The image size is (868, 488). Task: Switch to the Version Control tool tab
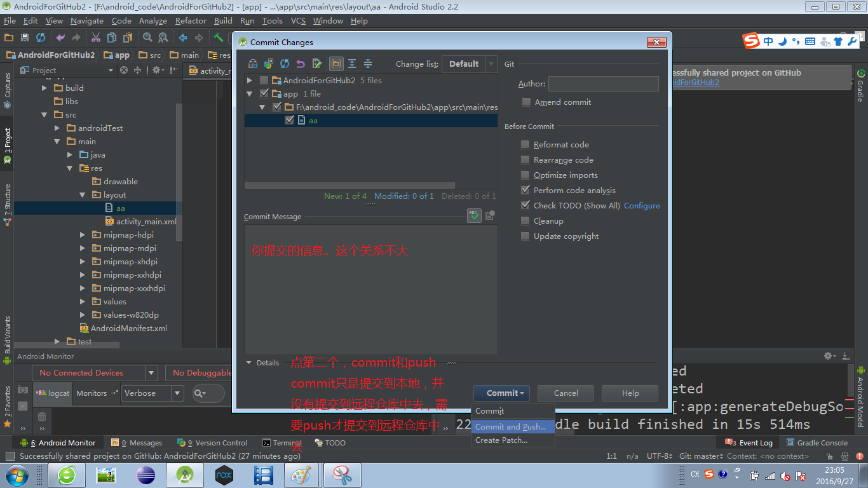(x=213, y=443)
